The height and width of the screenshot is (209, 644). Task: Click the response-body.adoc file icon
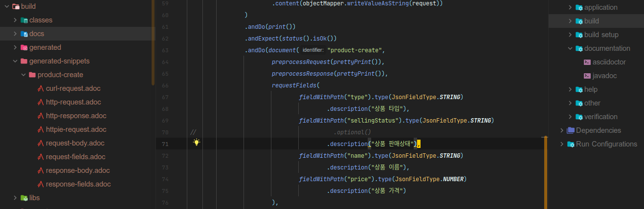(41, 170)
